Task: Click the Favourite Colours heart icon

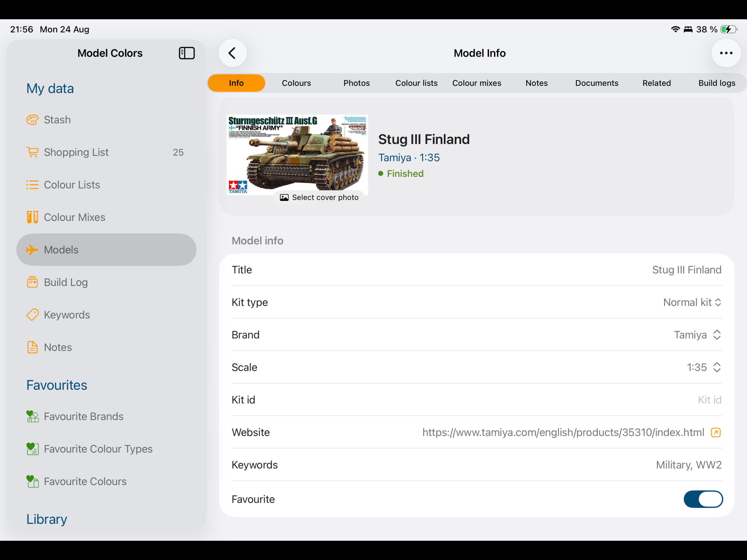Action: [32, 481]
